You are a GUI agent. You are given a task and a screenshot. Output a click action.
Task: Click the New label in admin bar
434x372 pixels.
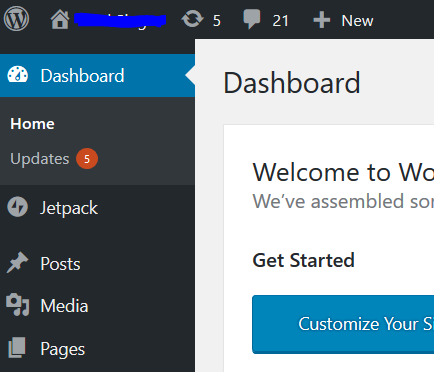coord(357,21)
